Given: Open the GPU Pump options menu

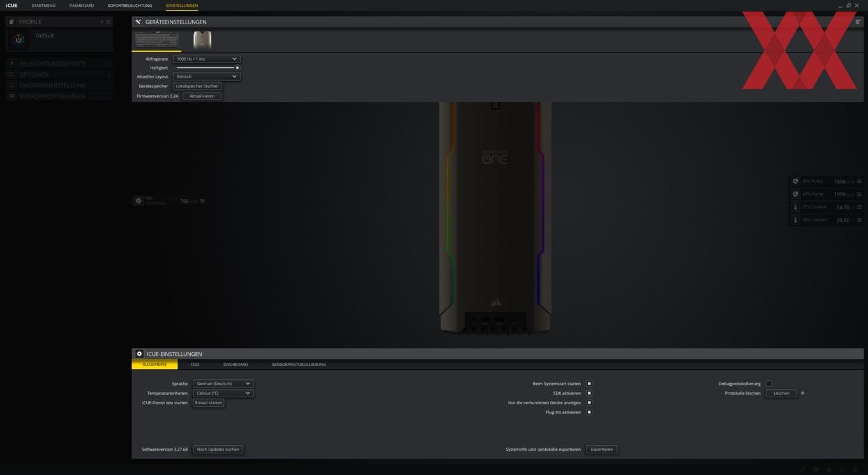Looking at the screenshot, I should [859, 194].
